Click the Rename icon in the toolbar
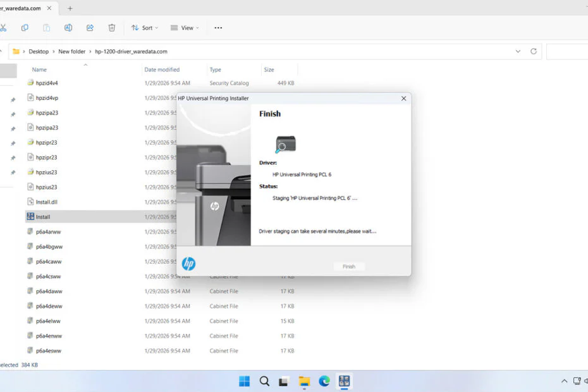588x392 pixels. (68, 28)
